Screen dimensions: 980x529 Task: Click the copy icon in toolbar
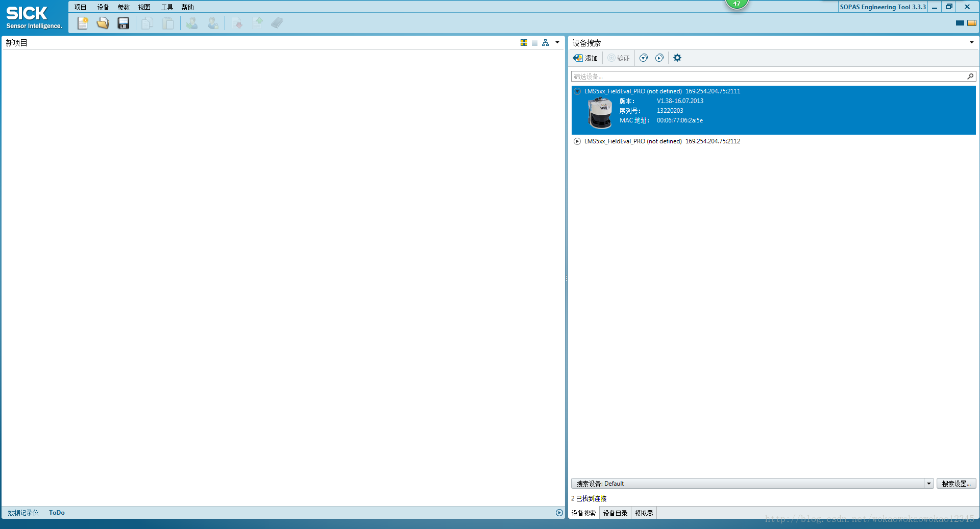point(148,23)
